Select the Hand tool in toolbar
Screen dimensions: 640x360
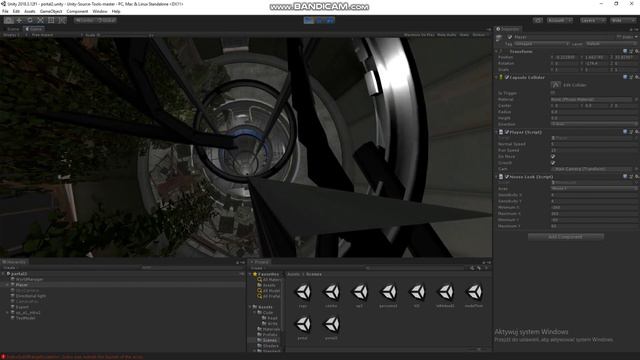tap(9, 20)
